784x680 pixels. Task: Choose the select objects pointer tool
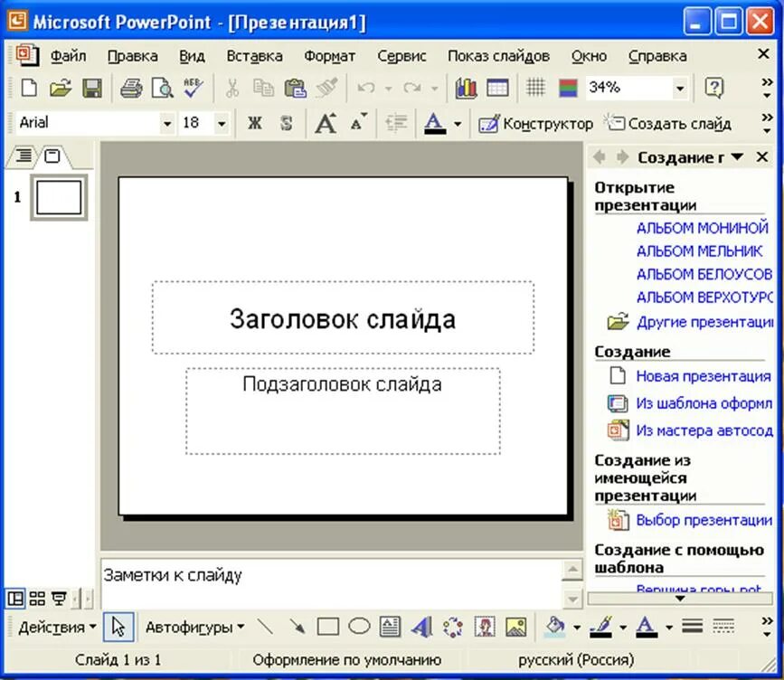click(118, 626)
